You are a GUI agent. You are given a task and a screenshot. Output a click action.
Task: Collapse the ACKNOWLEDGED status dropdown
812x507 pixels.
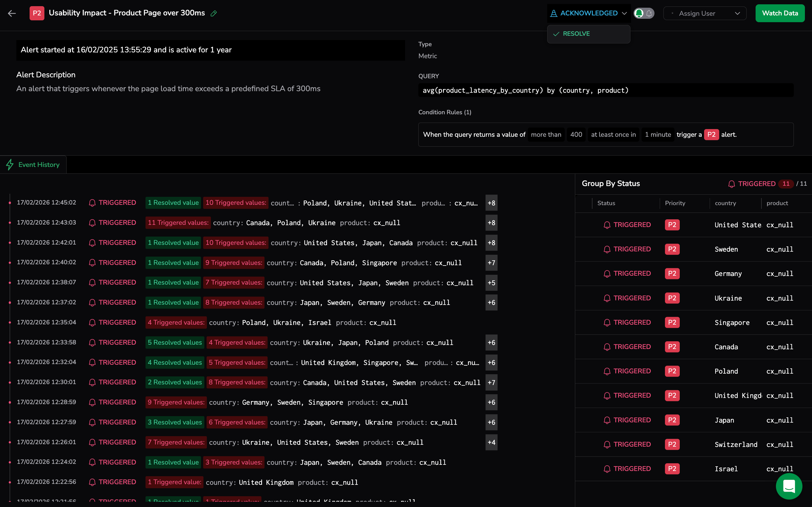pyautogui.click(x=588, y=14)
